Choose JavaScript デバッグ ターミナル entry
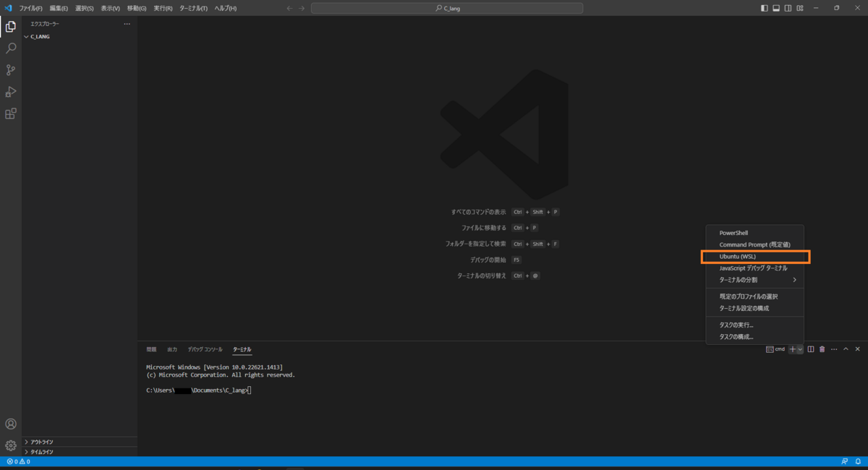The image size is (868, 470). (755, 268)
